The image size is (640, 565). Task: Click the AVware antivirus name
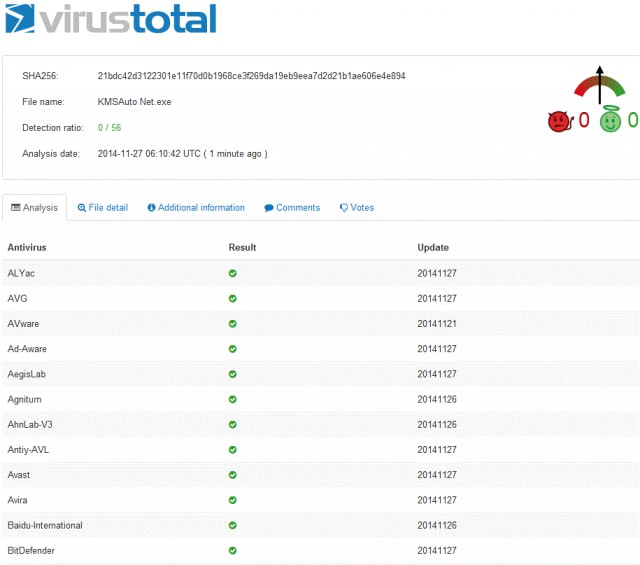point(23,324)
